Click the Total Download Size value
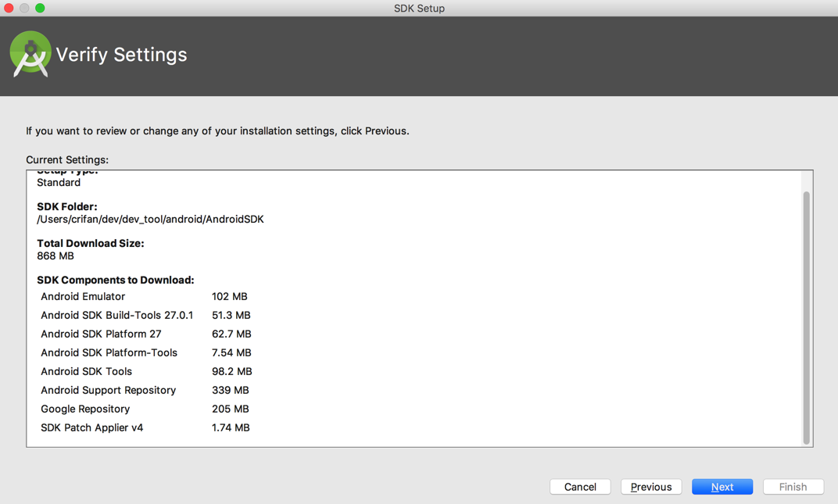Screen dimensions: 838x504 [56, 256]
